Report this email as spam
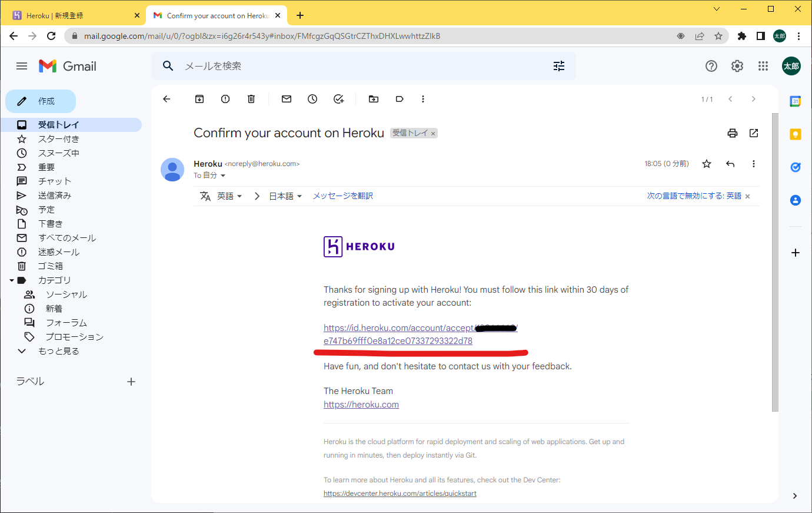The height and width of the screenshot is (513, 812). (225, 99)
